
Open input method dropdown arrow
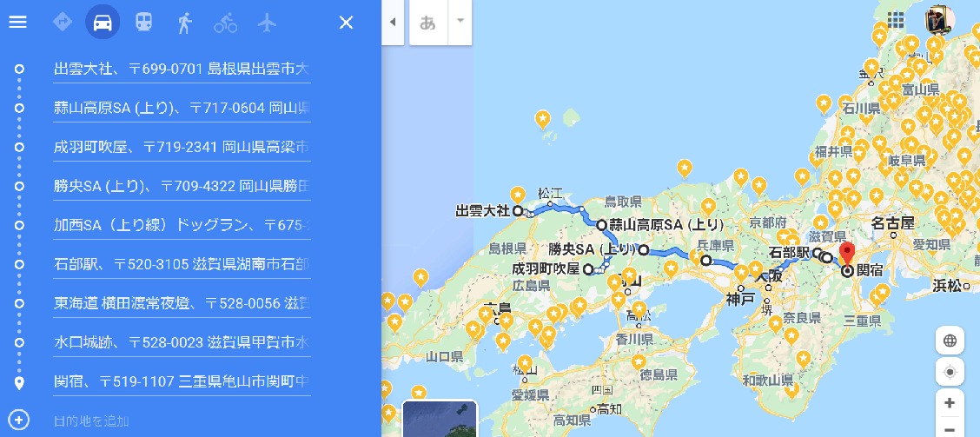tap(460, 21)
